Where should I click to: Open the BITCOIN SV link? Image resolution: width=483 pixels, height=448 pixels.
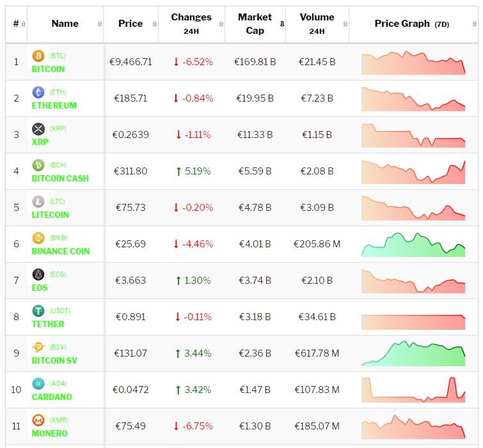coord(54,360)
